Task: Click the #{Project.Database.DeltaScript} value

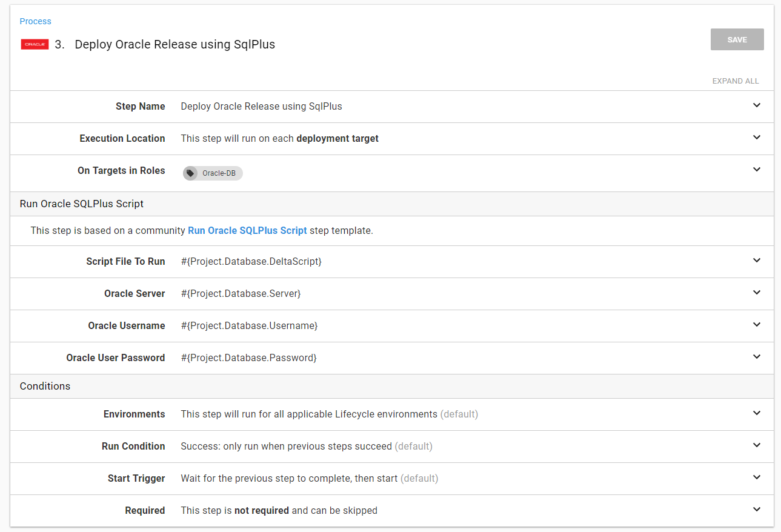Action: [x=251, y=261]
